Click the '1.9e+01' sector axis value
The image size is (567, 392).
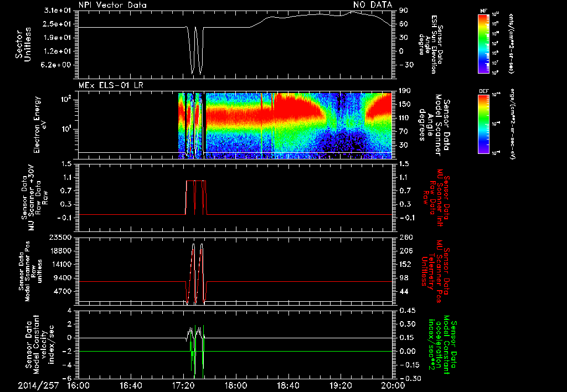pyautogui.click(x=57, y=38)
